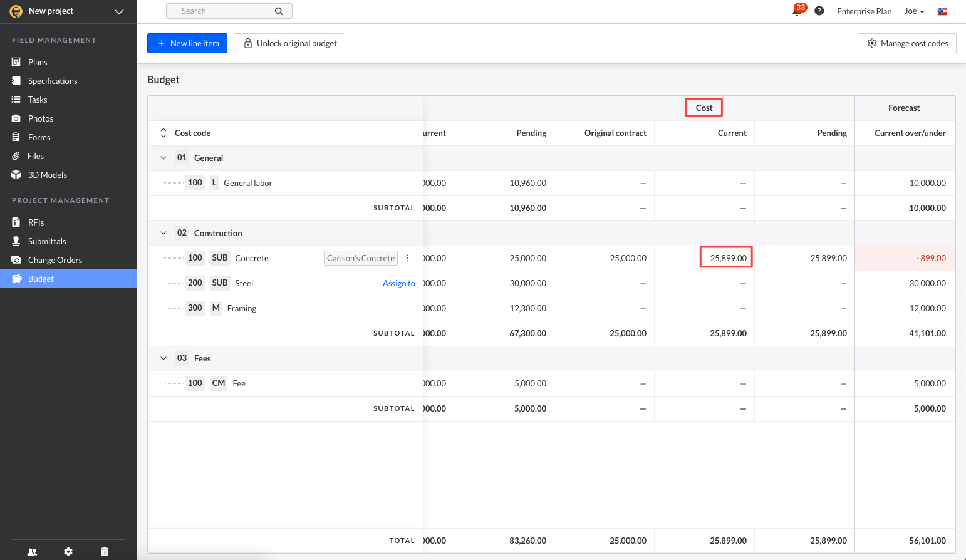The image size is (966, 560).
Task: Open the notifications bell icon
Action: coord(797,11)
